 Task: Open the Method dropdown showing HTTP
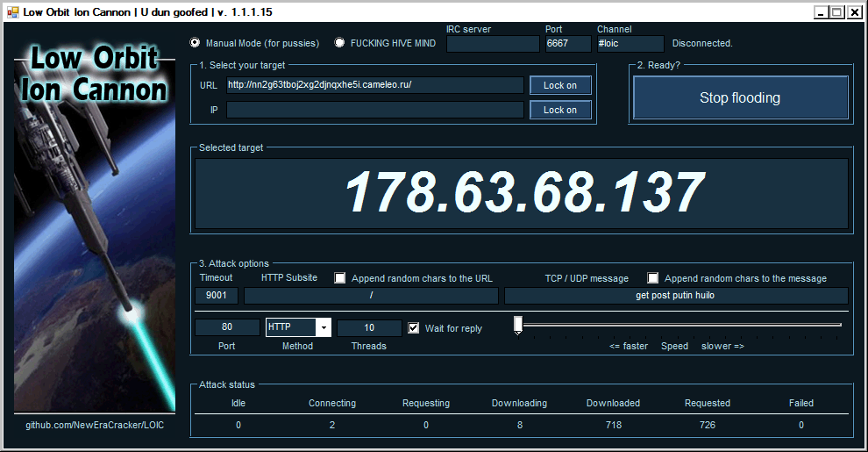tap(298, 327)
